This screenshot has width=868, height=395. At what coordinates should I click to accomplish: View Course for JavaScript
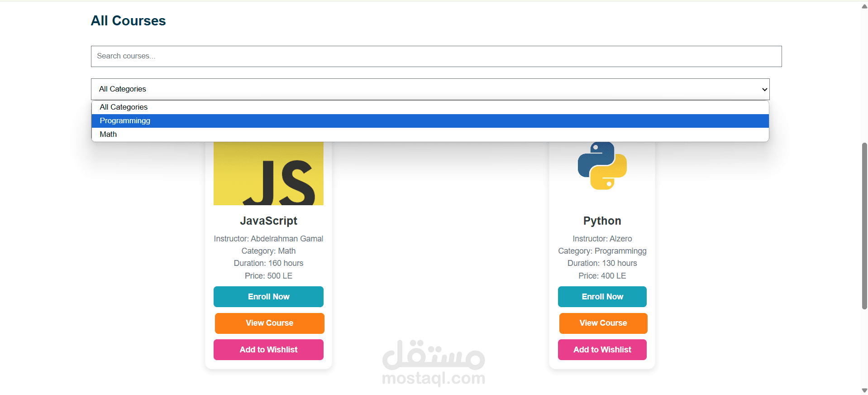[x=269, y=323]
